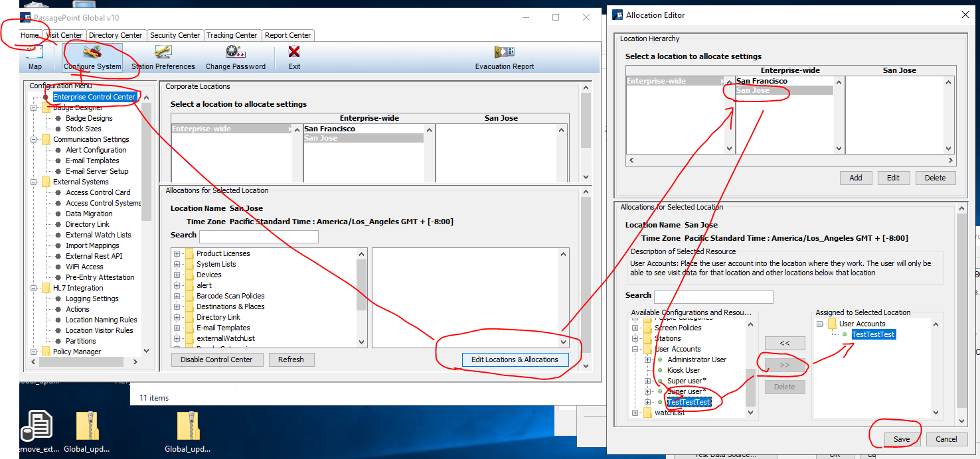This screenshot has width=980, height=459.
Task: Select Stations folder in Allocation Editor
Action: pyautogui.click(x=668, y=338)
